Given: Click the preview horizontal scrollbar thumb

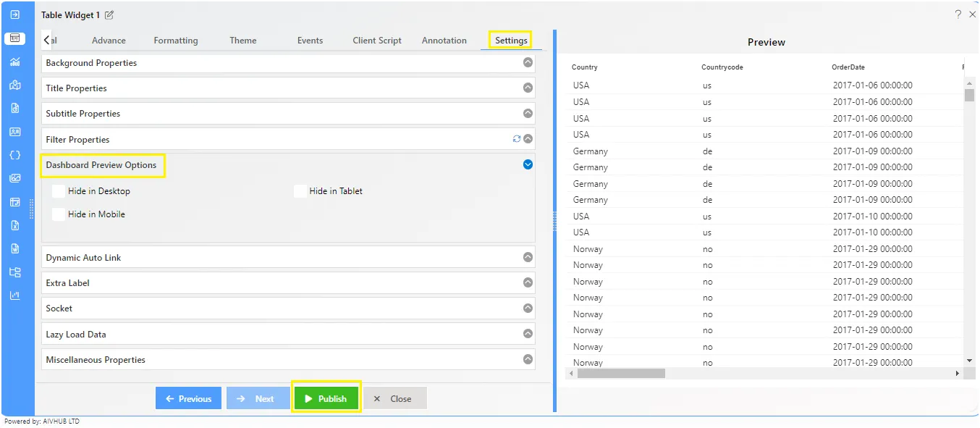Looking at the screenshot, I should coord(621,374).
